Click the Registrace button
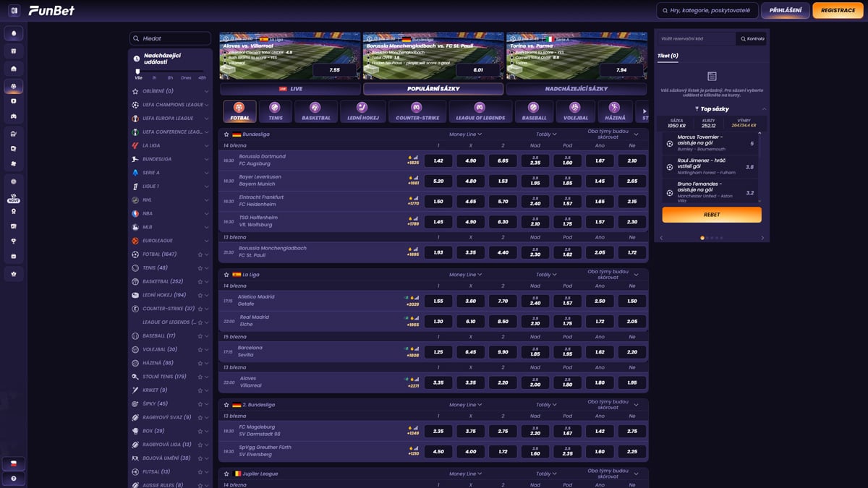868x488 pixels. 838,11
